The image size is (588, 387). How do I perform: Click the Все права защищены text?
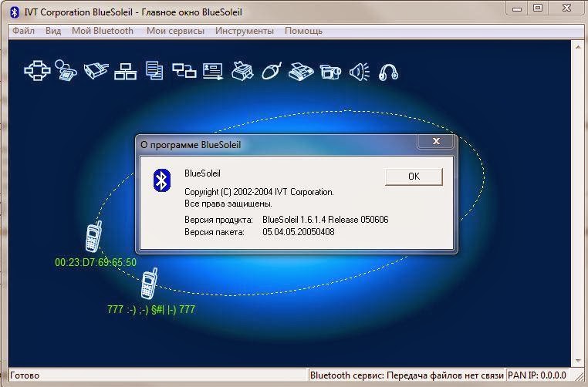228,204
